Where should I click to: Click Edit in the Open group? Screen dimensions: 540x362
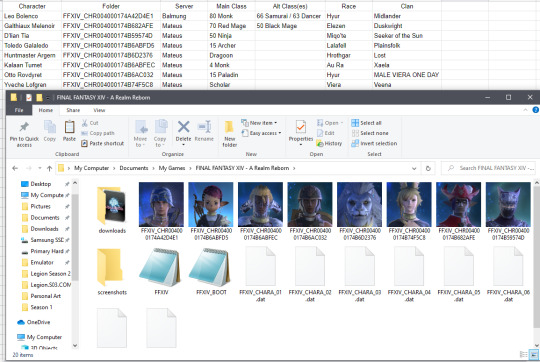point(325,133)
